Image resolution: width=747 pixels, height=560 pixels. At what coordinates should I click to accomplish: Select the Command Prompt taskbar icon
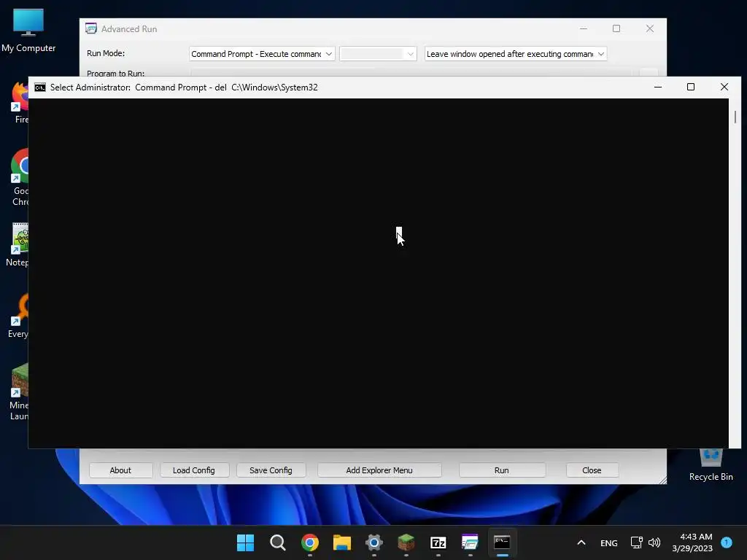click(502, 542)
